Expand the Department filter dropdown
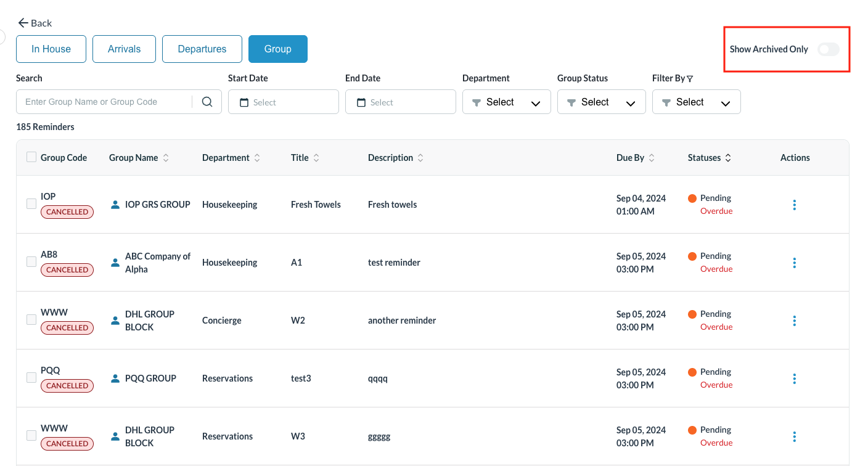The image size is (868, 466). pyautogui.click(x=506, y=102)
